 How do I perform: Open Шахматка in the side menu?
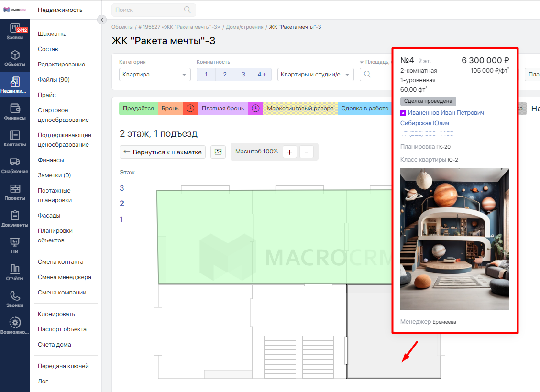pyautogui.click(x=52, y=34)
